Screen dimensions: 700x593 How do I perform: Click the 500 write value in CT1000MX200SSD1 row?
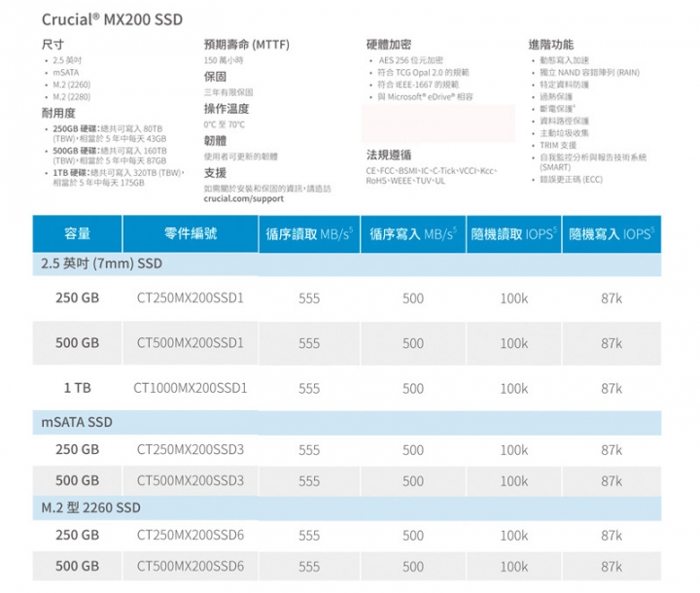[413, 389]
